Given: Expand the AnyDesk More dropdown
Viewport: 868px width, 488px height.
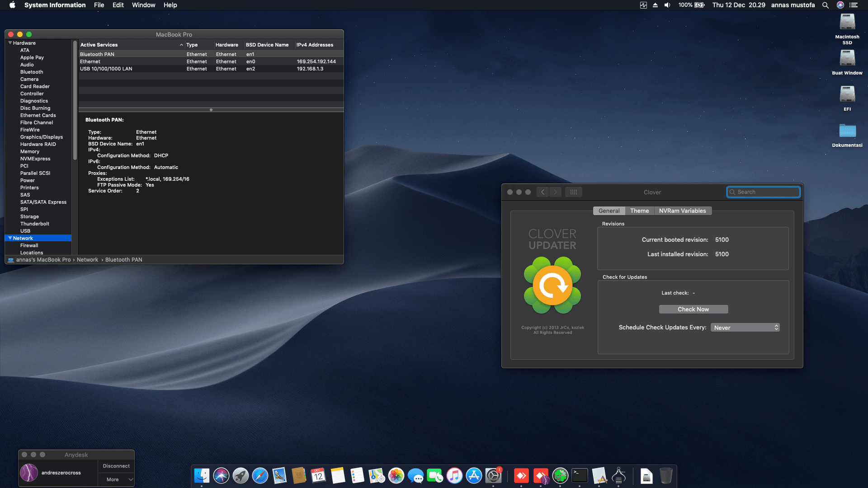Looking at the screenshot, I should coord(116,479).
